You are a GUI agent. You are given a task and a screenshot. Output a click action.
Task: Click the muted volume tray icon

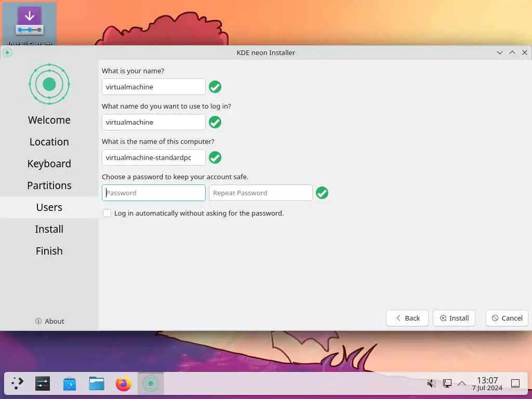(431, 383)
